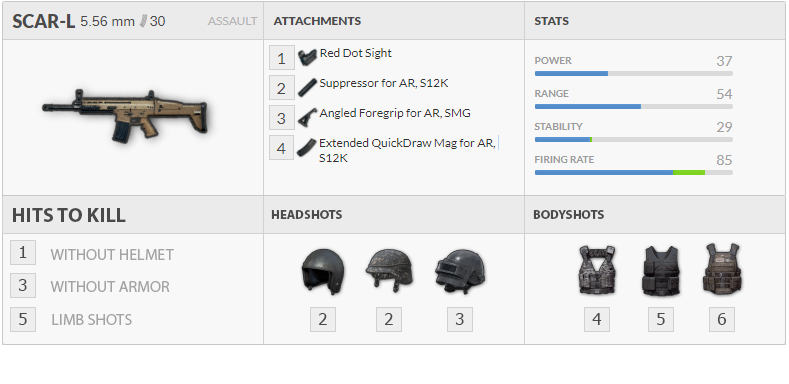Click 'Extended QuickDraw Mag for AR, S12K' text

coord(408,150)
